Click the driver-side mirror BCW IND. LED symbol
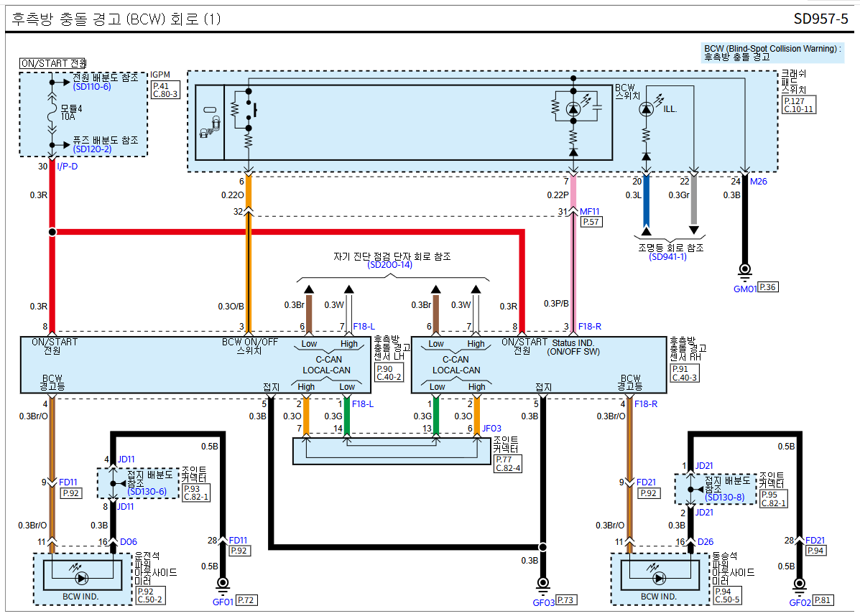 coord(80,577)
